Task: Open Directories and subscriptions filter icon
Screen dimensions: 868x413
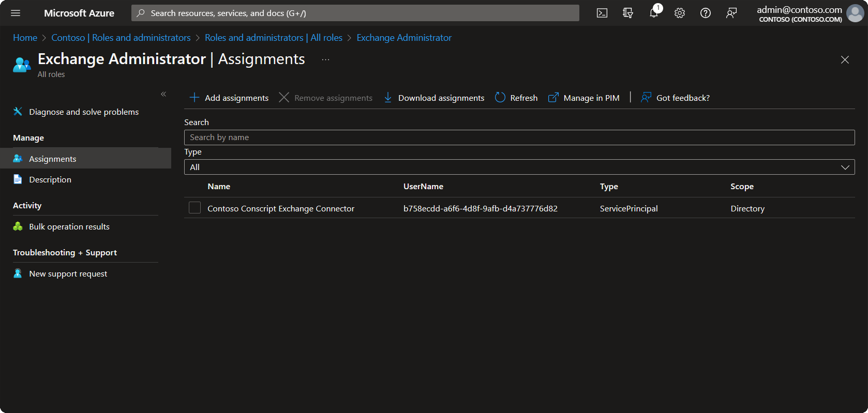Action: coord(628,13)
